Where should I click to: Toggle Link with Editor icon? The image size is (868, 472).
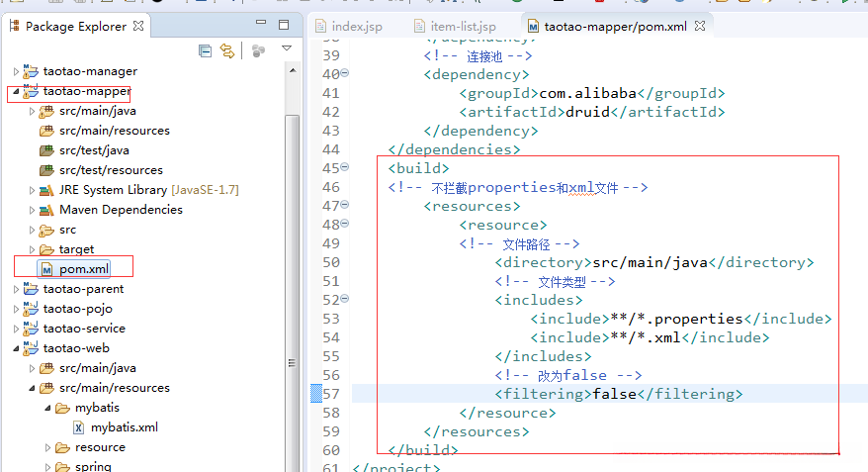pos(227,51)
